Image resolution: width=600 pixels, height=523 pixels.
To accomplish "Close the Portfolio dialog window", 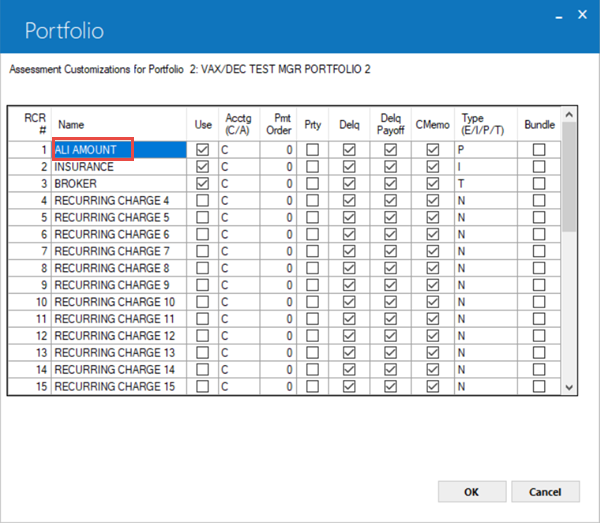I will point(582,15).
